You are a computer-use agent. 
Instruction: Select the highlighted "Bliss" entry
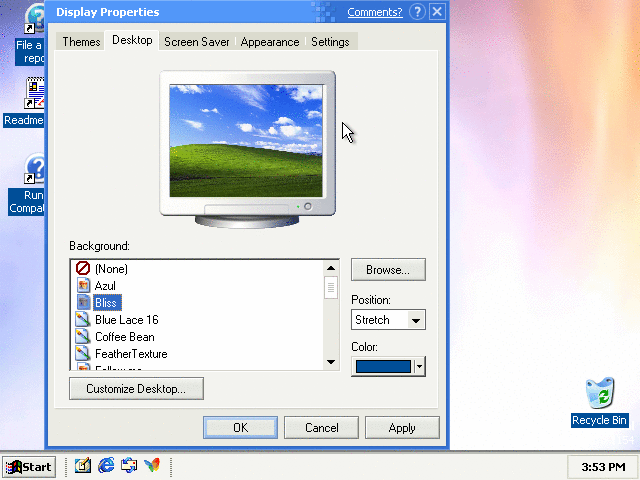point(107,302)
